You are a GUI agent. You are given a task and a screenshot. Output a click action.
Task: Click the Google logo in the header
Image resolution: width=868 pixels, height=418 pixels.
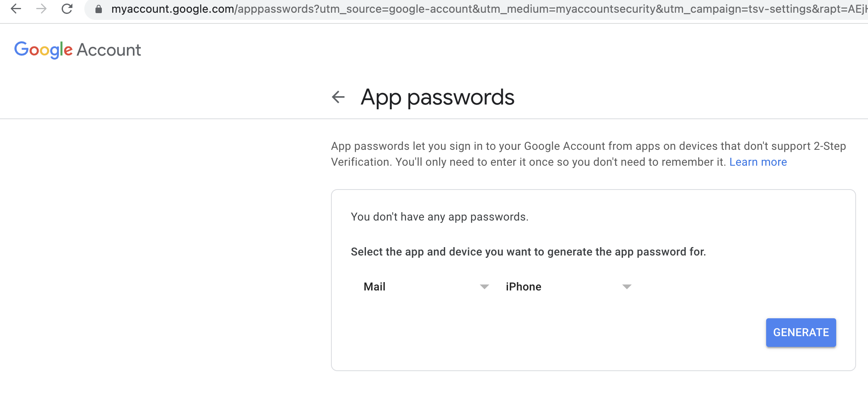43,50
